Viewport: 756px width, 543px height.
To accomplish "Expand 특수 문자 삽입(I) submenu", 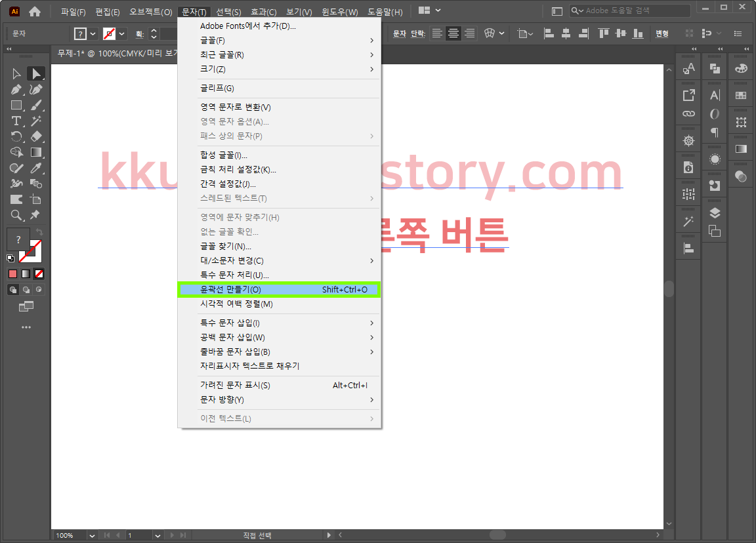I will coord(279,323).
